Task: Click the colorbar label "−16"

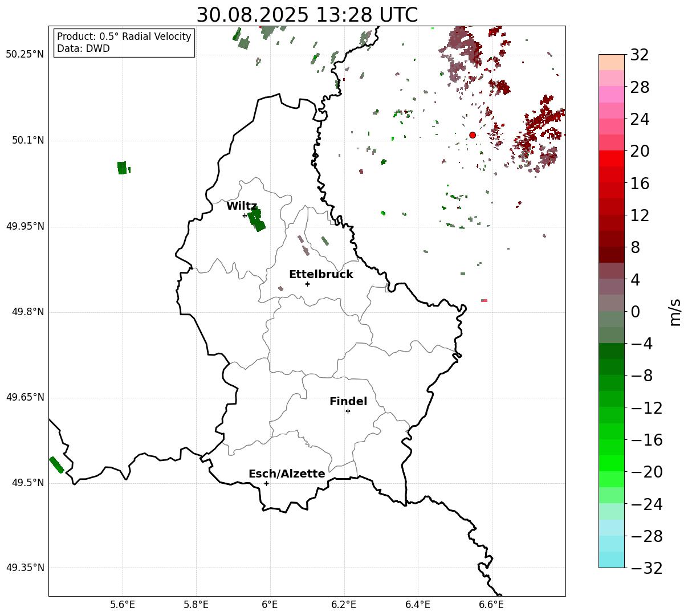Action: [646, 440]
